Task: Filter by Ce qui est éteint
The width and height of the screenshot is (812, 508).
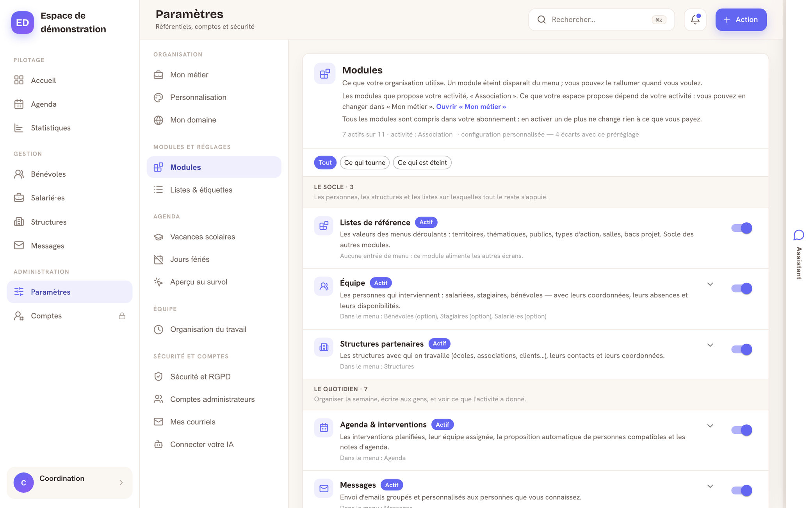Action: (x=422, y=163)
